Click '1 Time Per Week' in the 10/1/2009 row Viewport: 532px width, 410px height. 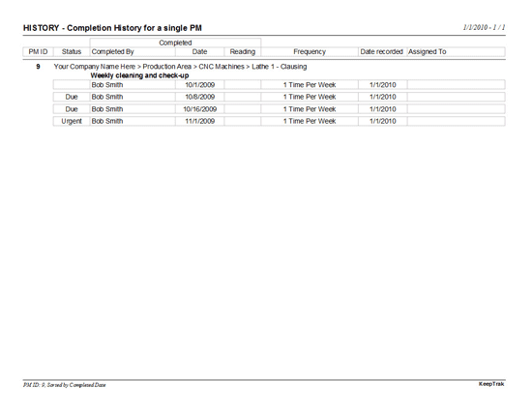click(x=310, y=85)
